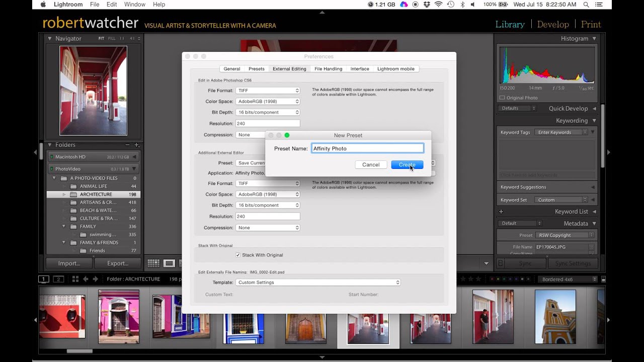This screenshot has width=644, height=362.
Task: Click Preset Name text field
Action: pyautogui.click(x=368, y=148)
